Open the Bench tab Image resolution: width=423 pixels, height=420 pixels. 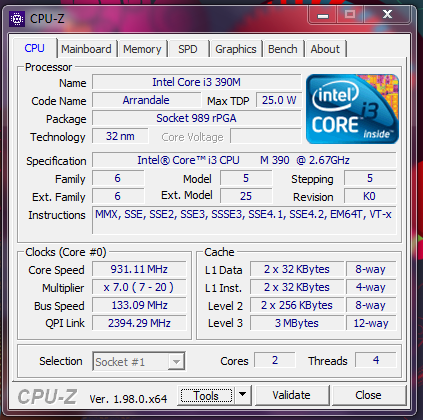point(283,49)
